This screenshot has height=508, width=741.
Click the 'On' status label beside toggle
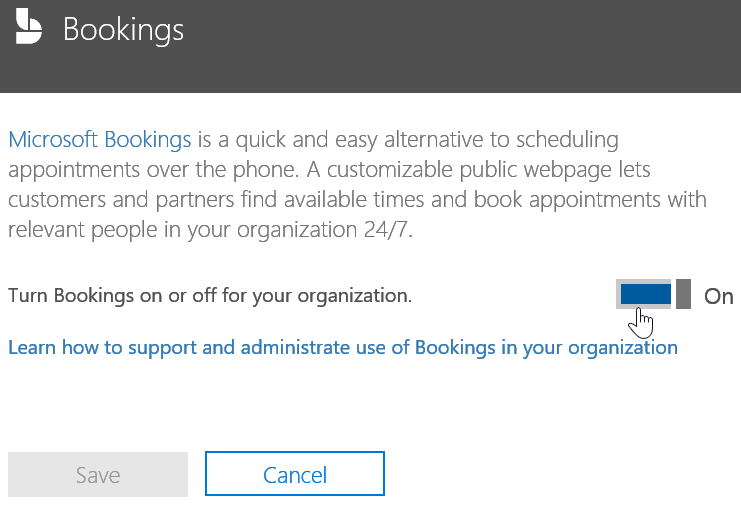pos(719,296)
